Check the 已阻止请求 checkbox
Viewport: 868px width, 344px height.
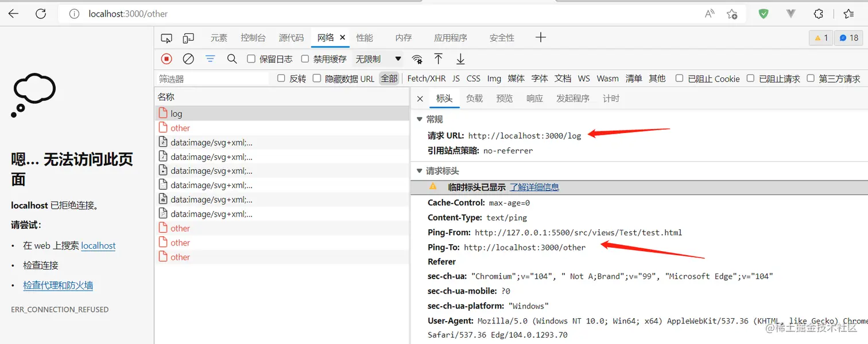pos(750,78)
